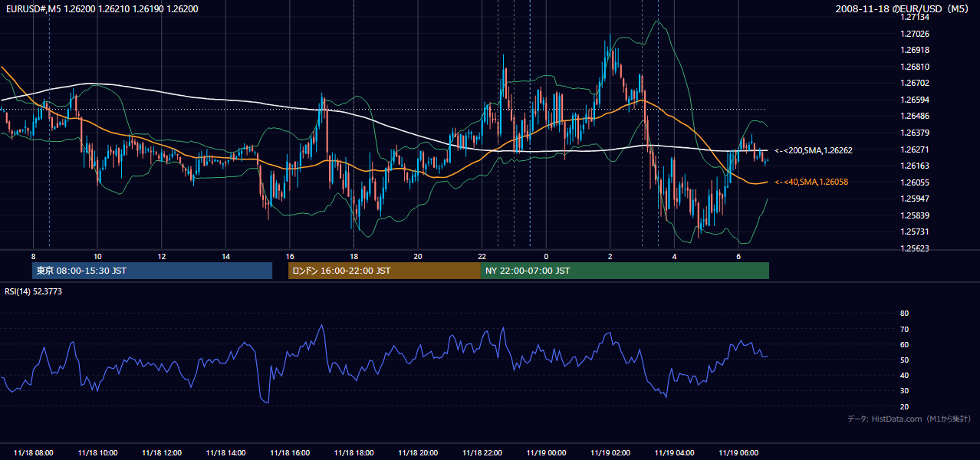Click hour marker 16 under the price chart
The width and height of the screenshot is (980, 460).
(x=290, y=256)
